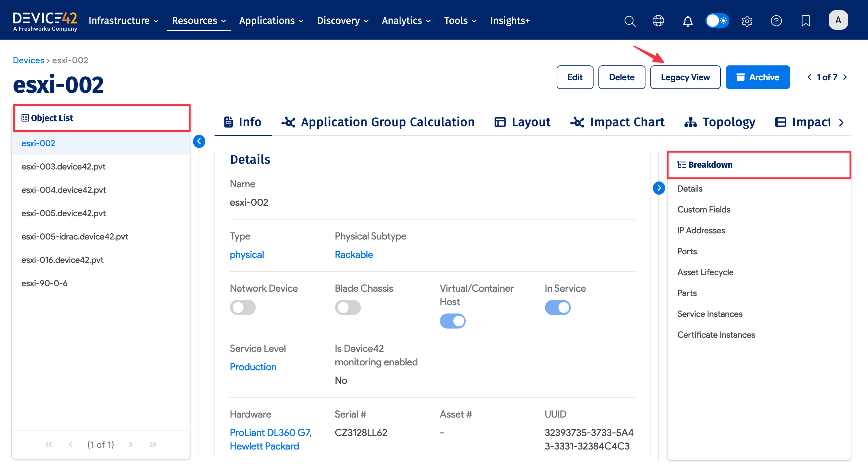Viewport: 868px width, 471px height.
Task: Open the bookmarks icon
Action: pos(805,21)
